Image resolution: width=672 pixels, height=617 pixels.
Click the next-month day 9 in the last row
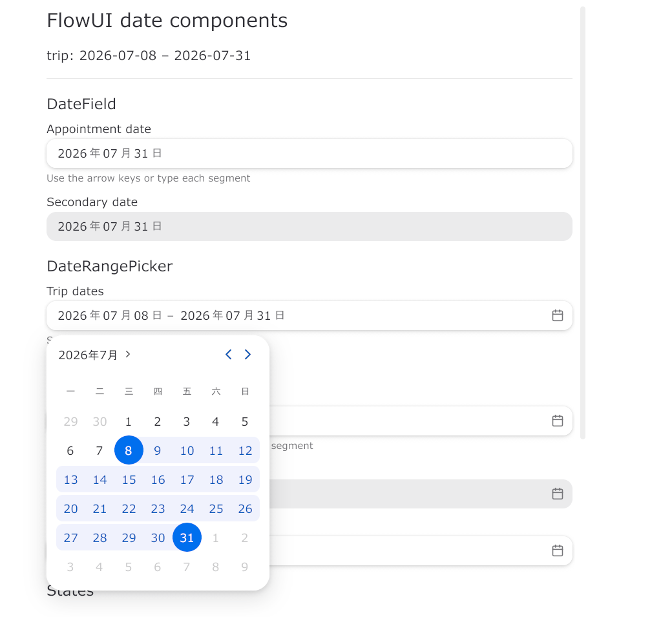click(245, 567)
